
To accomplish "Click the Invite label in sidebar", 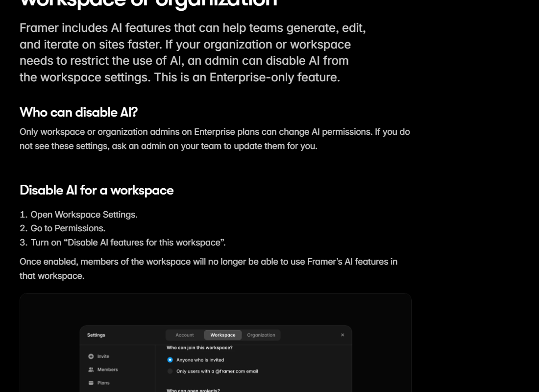I will click(x=103, y=356).
